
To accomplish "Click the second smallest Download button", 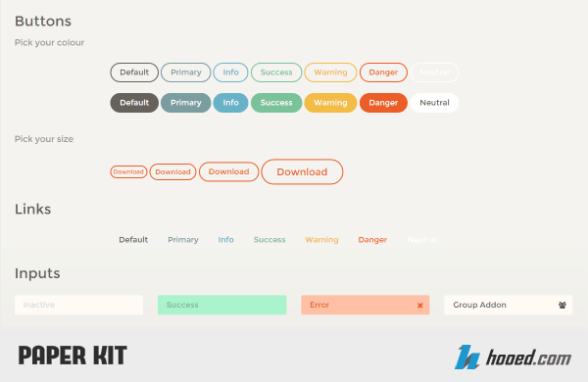I will click(172, 171).
